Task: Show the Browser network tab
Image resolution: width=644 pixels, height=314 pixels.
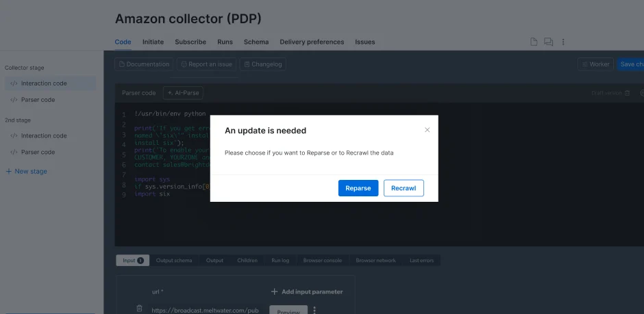Action: point(376,261)
